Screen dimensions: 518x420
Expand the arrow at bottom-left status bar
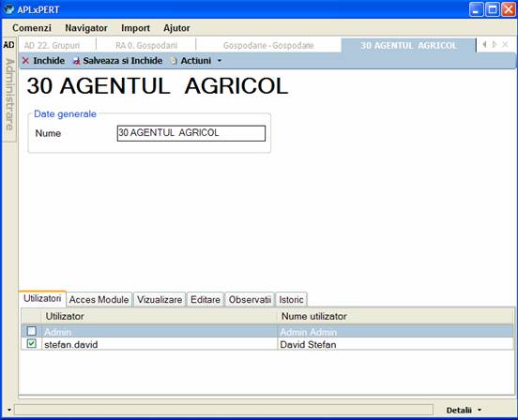pyautogui.click(x=9, y=410)
